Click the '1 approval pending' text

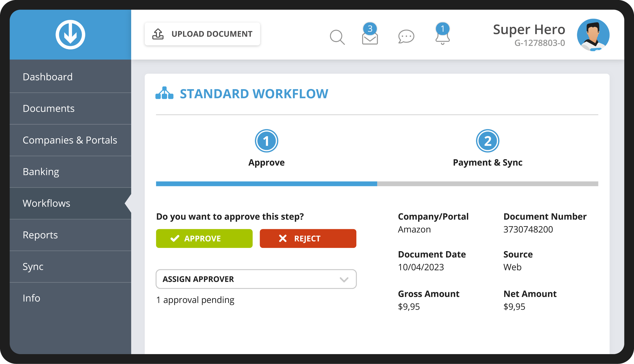(195, 300)
